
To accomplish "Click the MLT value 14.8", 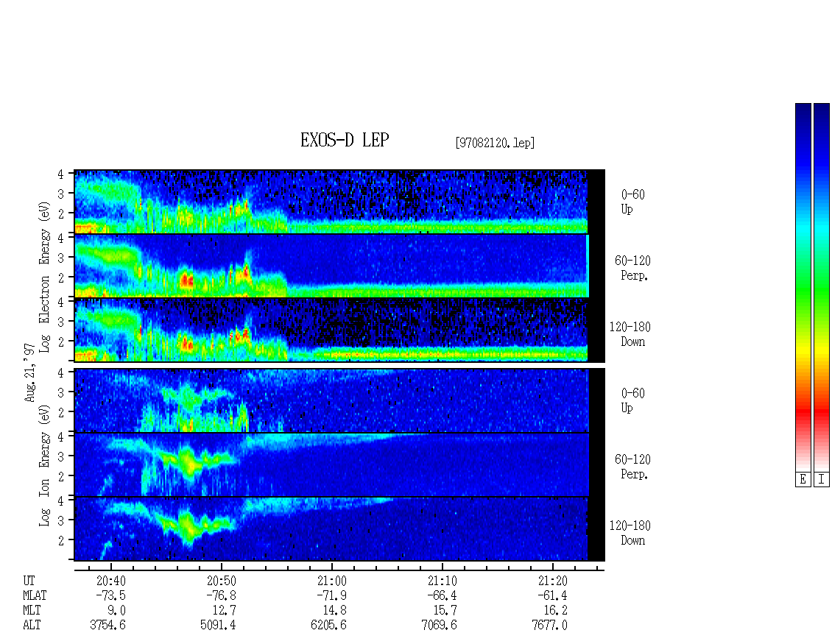I will [335, 611].
